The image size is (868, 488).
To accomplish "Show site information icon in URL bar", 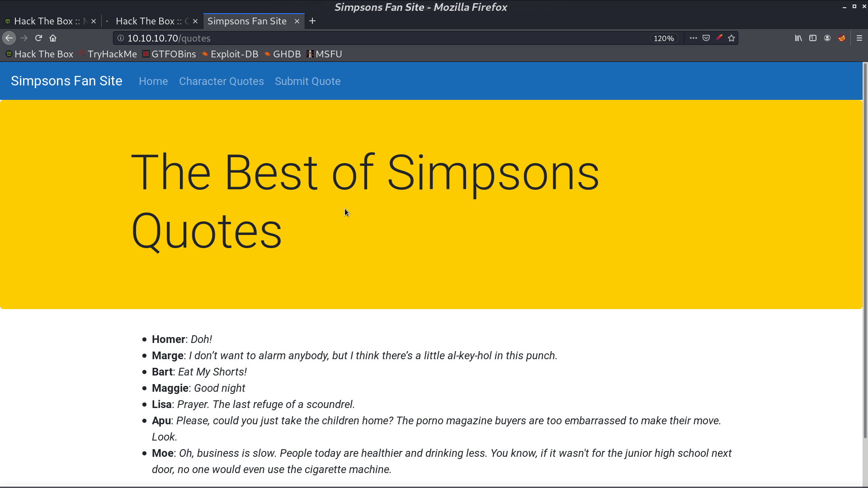I will pos(121,38).
